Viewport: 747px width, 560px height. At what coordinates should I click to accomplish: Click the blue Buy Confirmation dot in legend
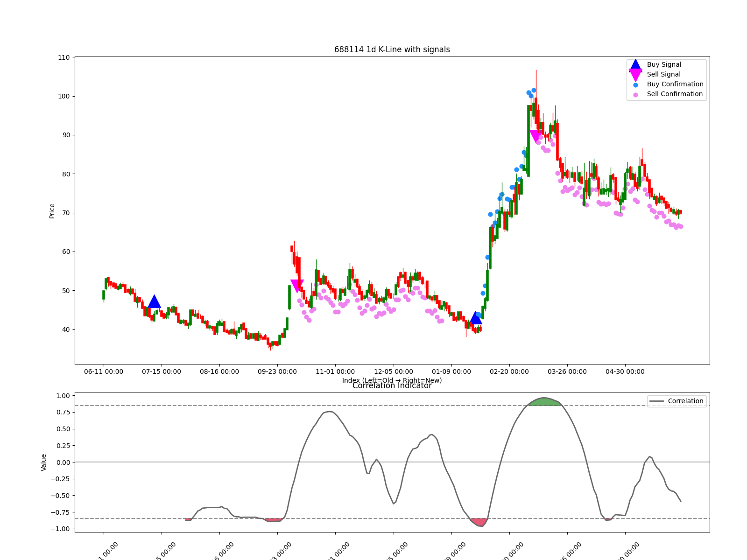(x=635, y=85)
